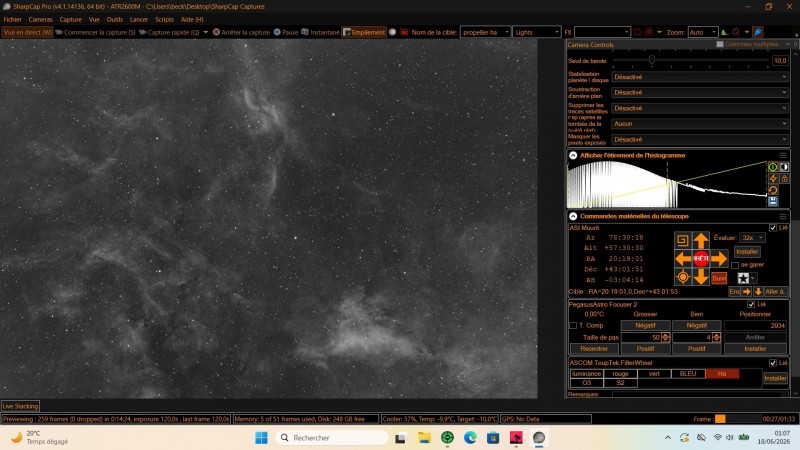
Task: Nudge mount with the up arrow
Action: click(701, 240)
